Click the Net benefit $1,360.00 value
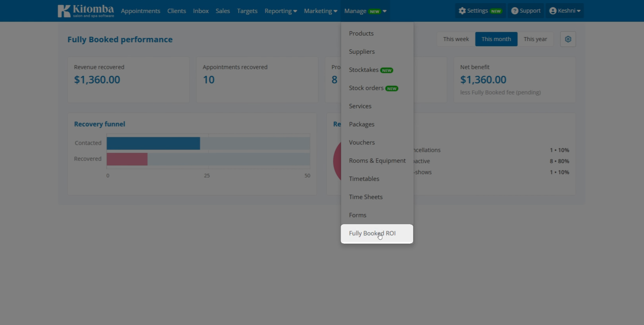Image resolution: width=644 pixels, height=325 pixels. coord(483,80)
